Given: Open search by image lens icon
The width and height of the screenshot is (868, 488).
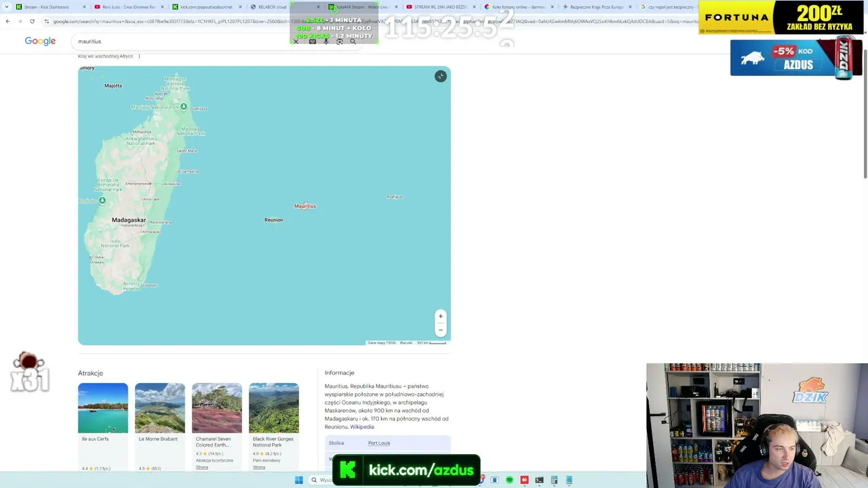Looking at the screenshot, I should [340, 42].
